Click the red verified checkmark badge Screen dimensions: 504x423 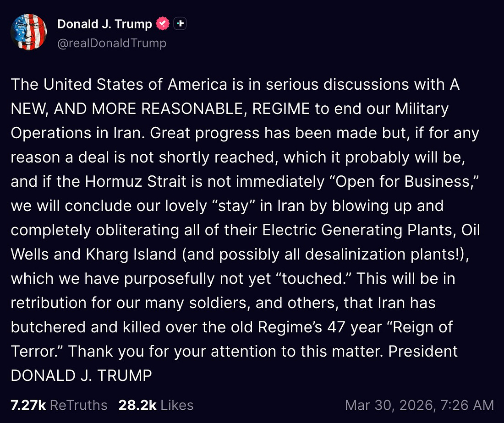pos(163,24)
